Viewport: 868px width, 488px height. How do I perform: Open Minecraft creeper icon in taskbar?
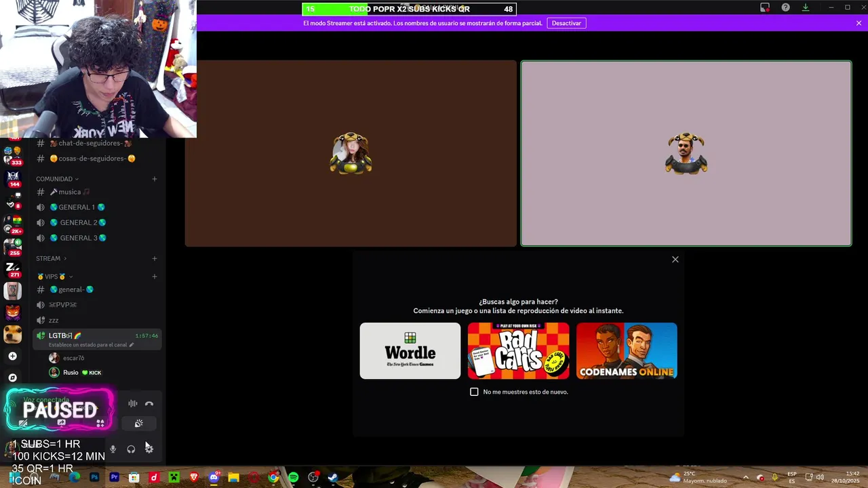(174, 478)
